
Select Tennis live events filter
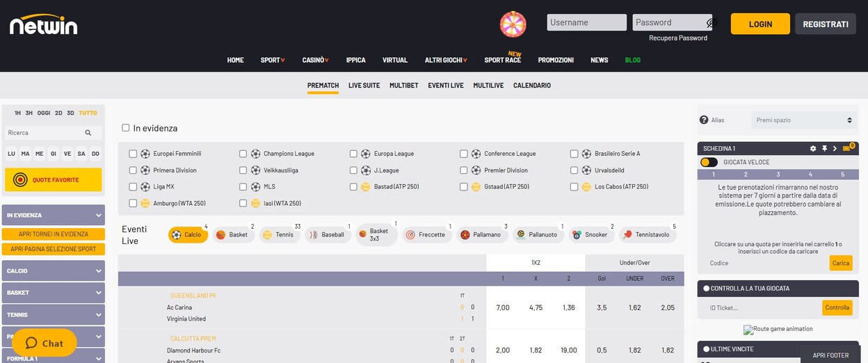[x=280, y=235]
